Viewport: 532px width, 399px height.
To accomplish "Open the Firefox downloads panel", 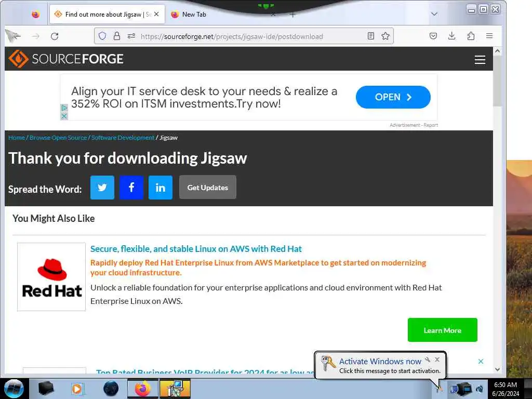I will 451,36.
